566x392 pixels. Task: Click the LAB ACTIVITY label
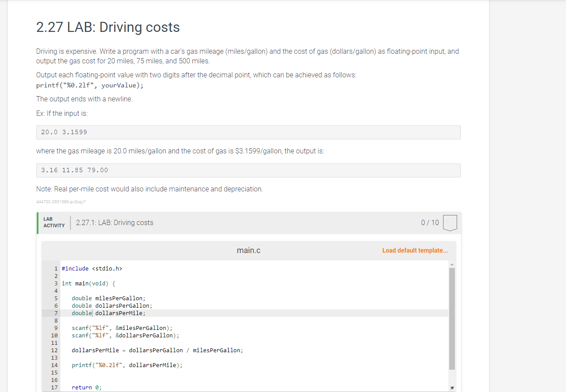54,222
